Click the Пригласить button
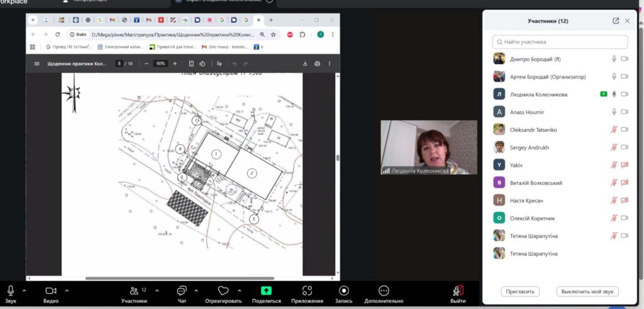Image resolution: width=644 pixels, height=309 pixels. [x=520, y=291]
